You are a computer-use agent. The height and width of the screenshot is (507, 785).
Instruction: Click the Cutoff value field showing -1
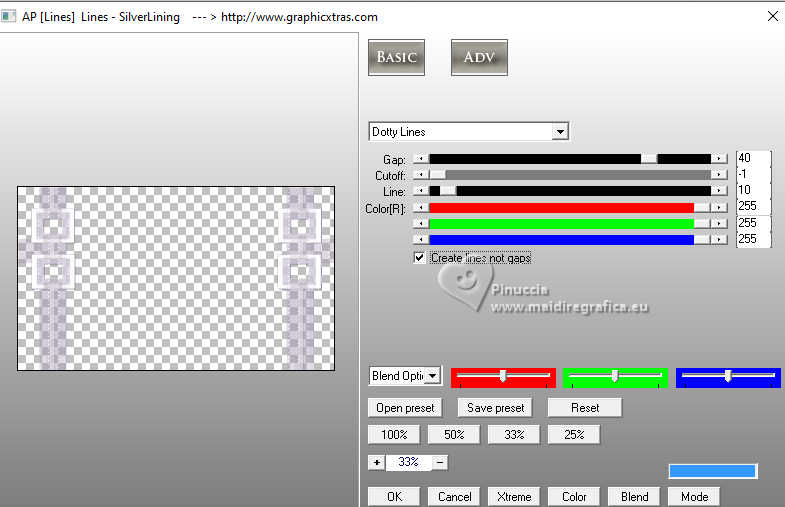[x=753, y=174]
